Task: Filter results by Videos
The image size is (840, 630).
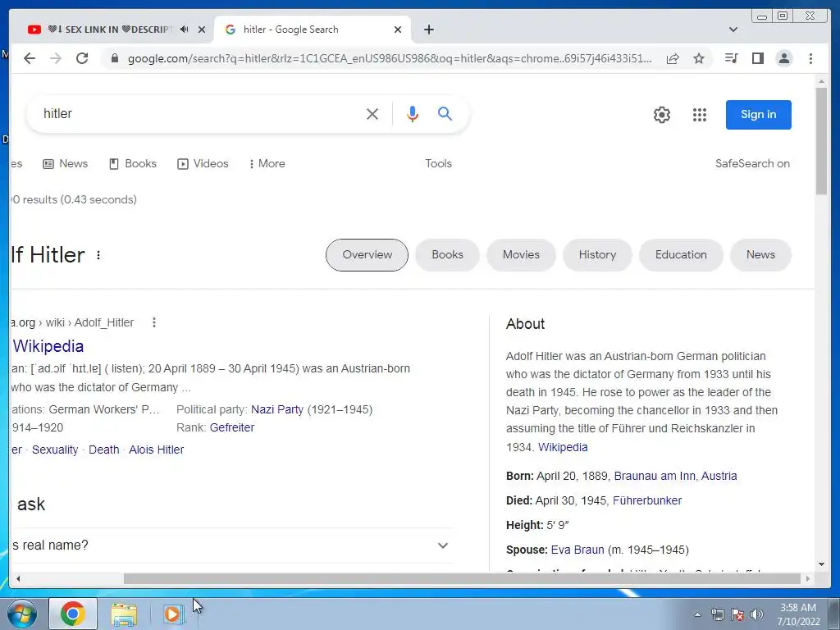Action: pos(203,163)
